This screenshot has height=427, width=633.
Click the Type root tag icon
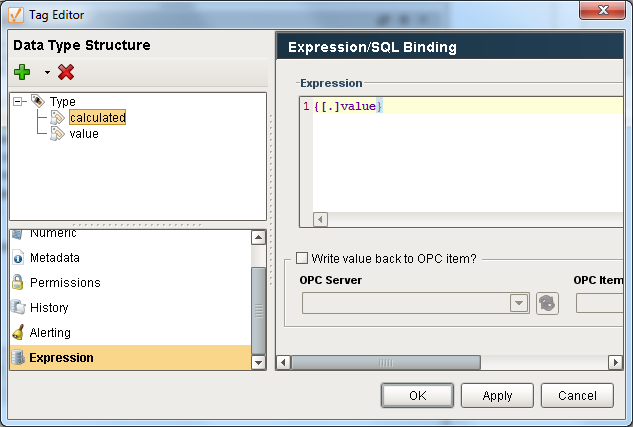(38, 101)
